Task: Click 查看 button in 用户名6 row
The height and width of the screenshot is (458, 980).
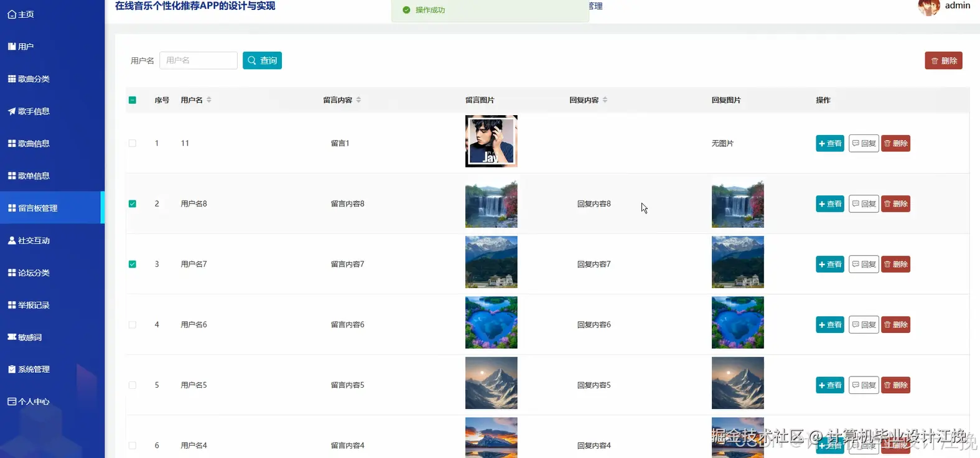Action: [x=830, y=324]
